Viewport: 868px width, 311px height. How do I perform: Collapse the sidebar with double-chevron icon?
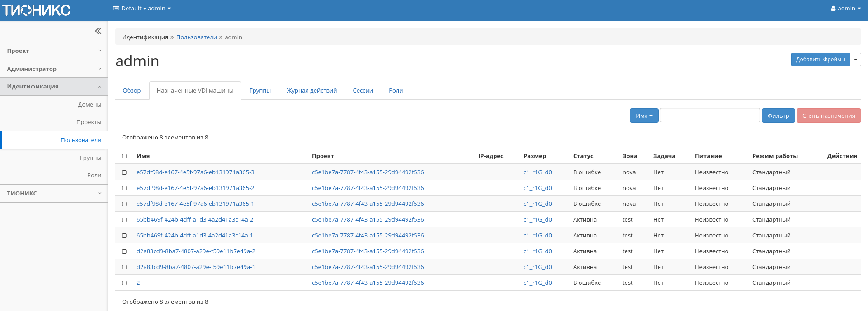[98, 31]
